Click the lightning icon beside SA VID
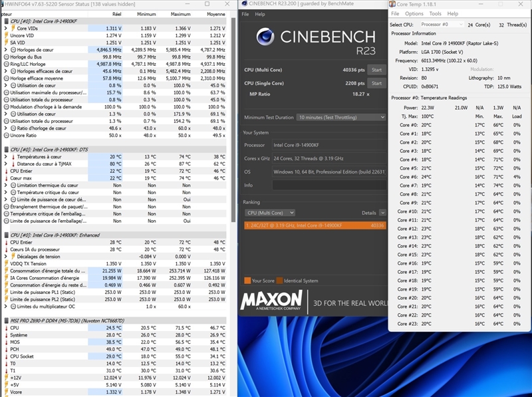 click(6, 43)
